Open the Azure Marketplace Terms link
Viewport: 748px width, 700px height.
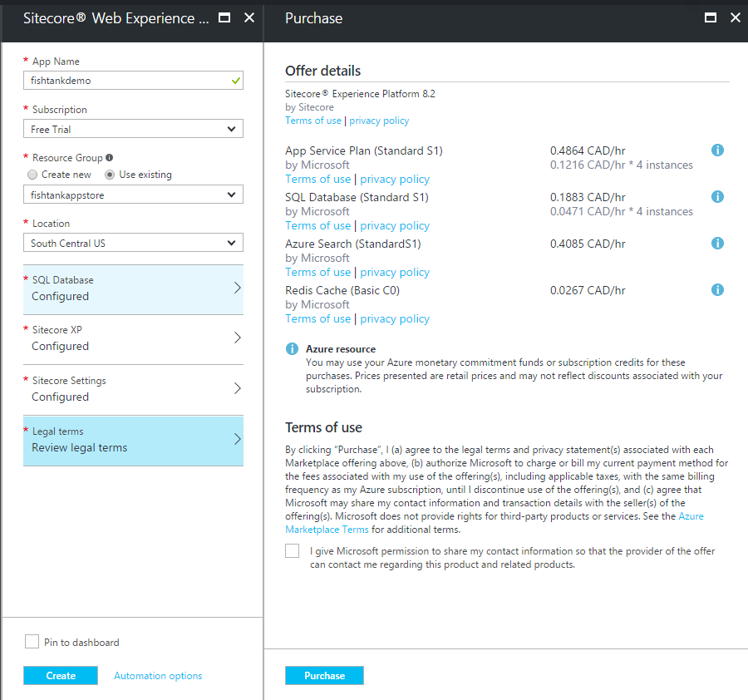pos(327,530)
